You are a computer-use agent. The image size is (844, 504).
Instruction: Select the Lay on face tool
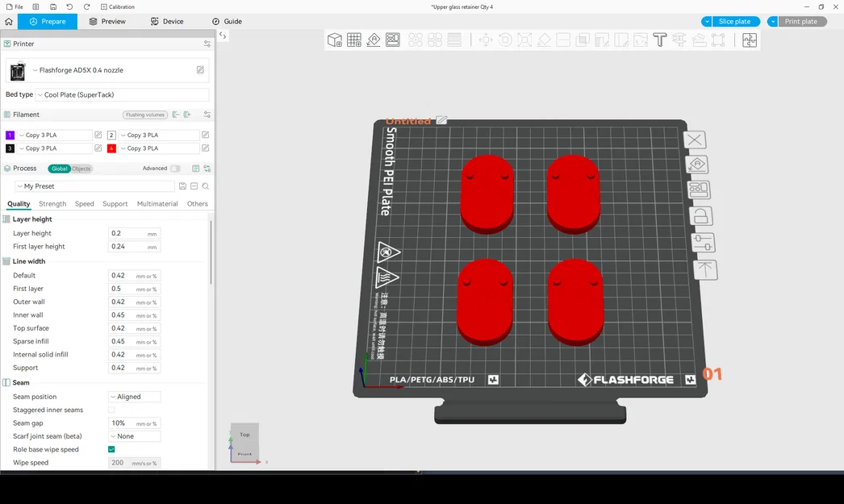coord(544,40)
